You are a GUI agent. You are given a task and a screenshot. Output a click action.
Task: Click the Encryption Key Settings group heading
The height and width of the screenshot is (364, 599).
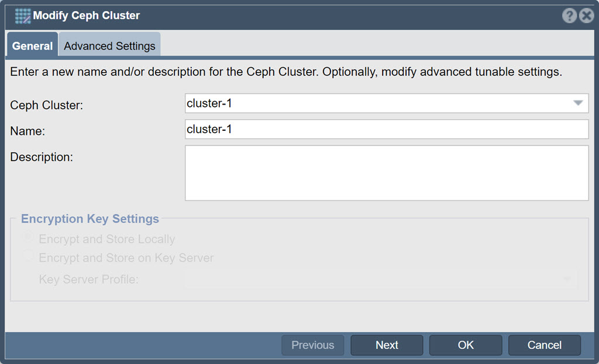pyautogui.click(x=89, y=219)
